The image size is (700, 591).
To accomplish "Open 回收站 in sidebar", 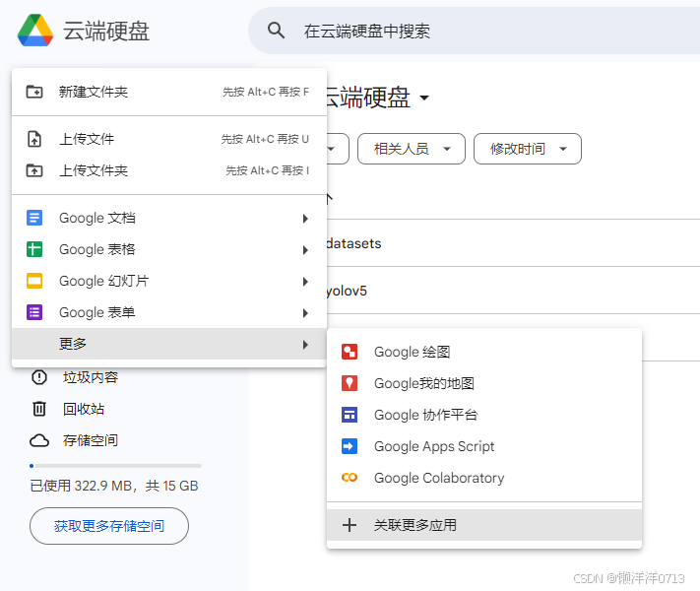I will [84, 409].
